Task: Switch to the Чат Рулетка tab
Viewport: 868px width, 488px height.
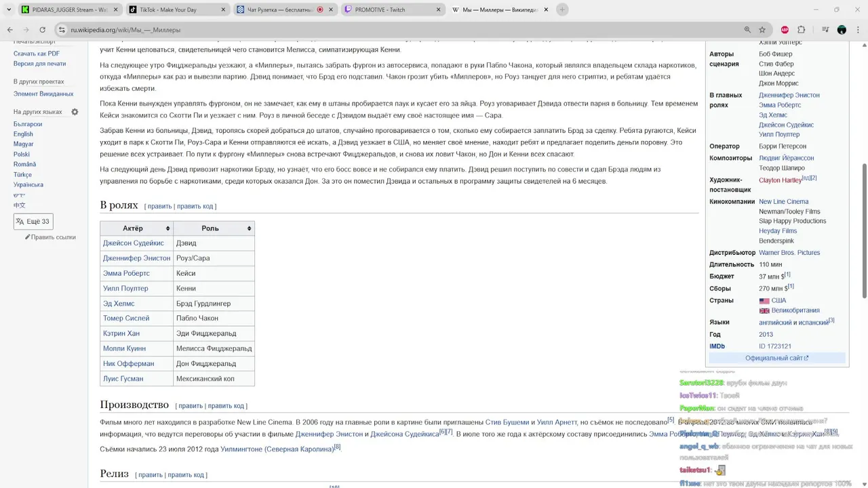Action: click(284, 9)
